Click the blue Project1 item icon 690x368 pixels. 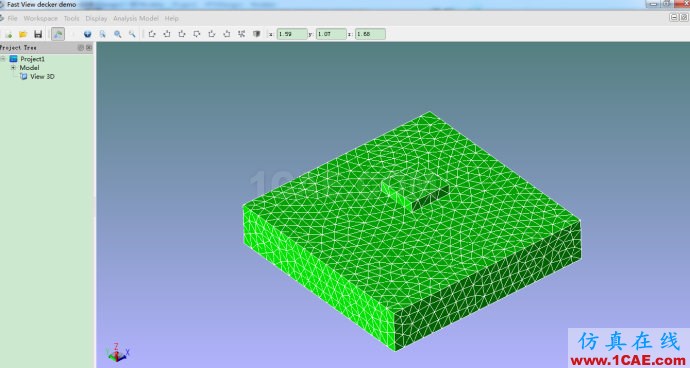13,59
